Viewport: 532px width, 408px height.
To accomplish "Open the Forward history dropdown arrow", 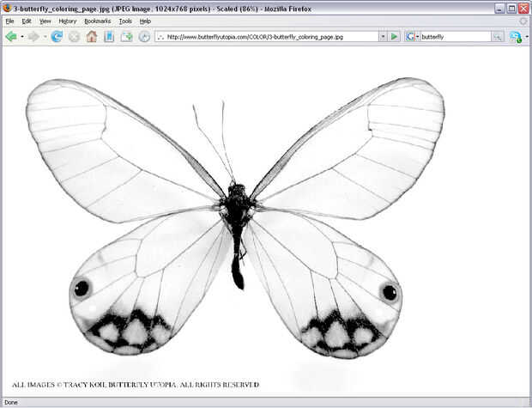I will pos(45,36).
